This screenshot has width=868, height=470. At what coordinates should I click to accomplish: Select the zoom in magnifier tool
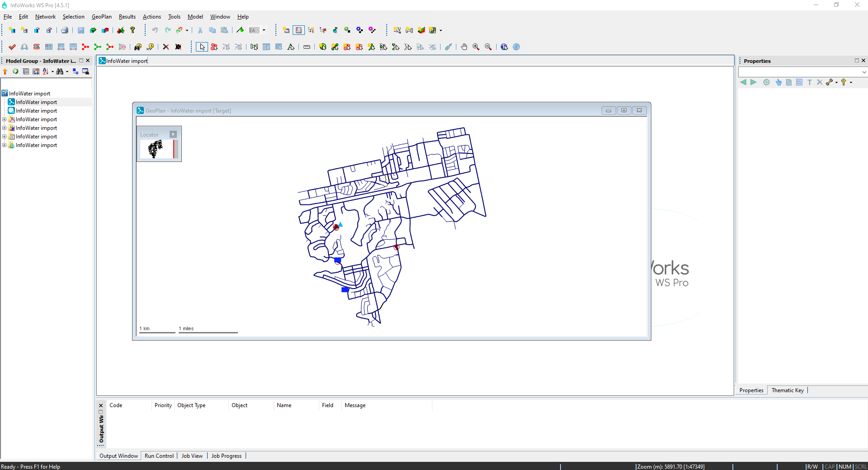[476, 47]
